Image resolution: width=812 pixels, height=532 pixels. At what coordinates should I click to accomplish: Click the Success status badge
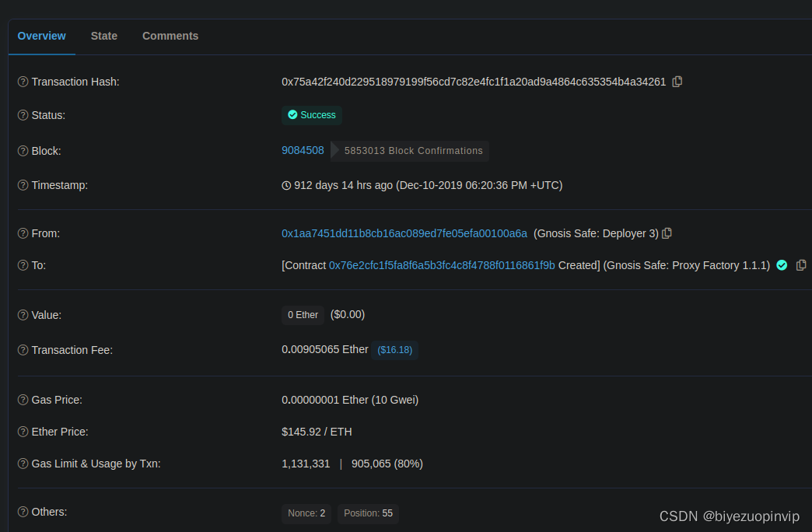[311, 115]
